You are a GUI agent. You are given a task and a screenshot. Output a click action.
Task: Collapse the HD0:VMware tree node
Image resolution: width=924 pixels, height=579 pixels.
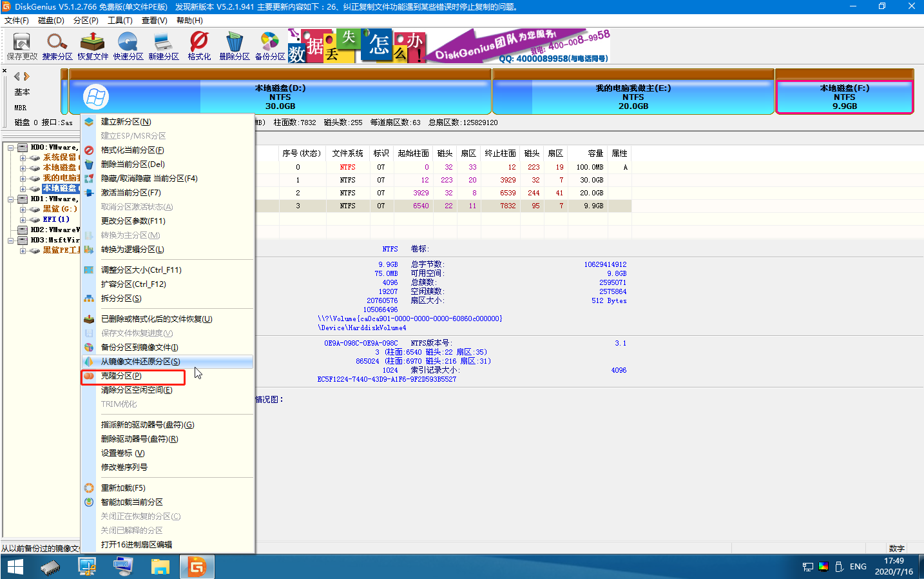[11, 148]
